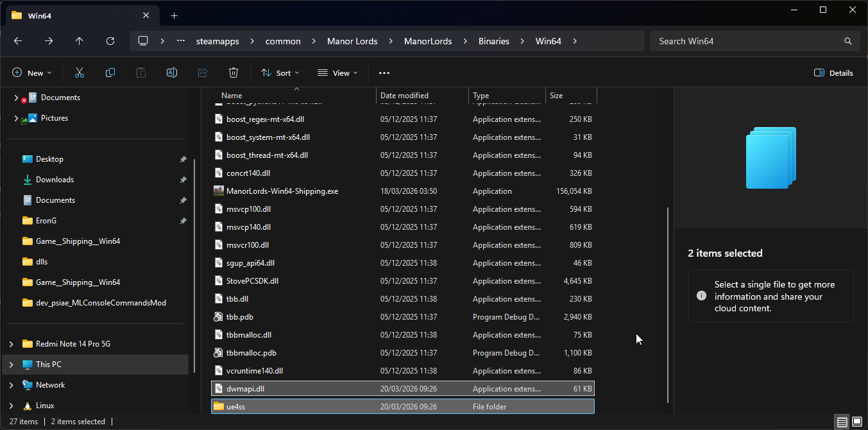Screen dimensions: 868x430
Task: Click the Delete trash can icon
Action: [x=234, y=73]
